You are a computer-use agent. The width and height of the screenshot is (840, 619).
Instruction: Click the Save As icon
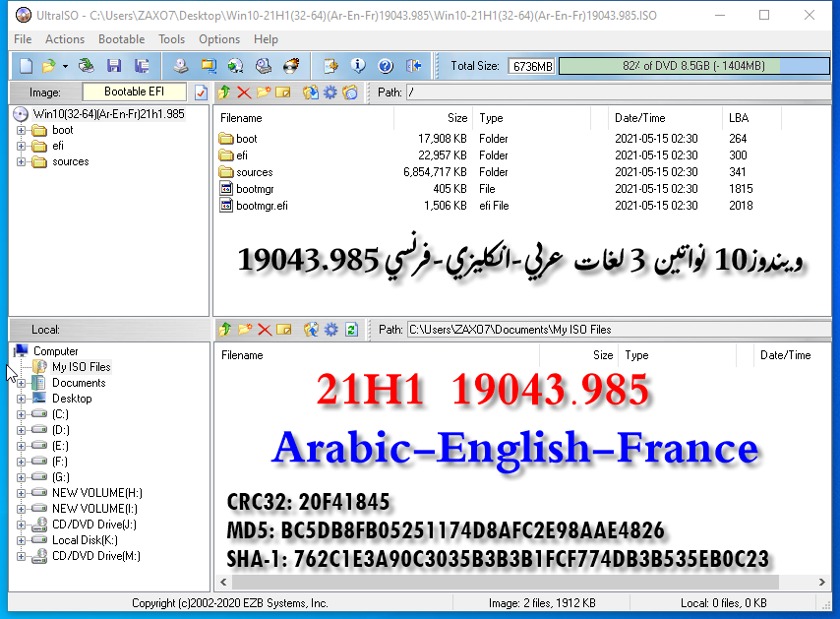click(x=142, y=66)
